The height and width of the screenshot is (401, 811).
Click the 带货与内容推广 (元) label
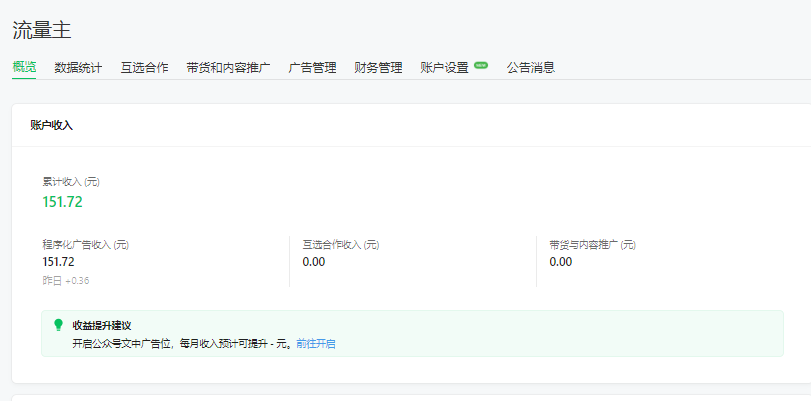pyautogui.click(x=593, y=245)
